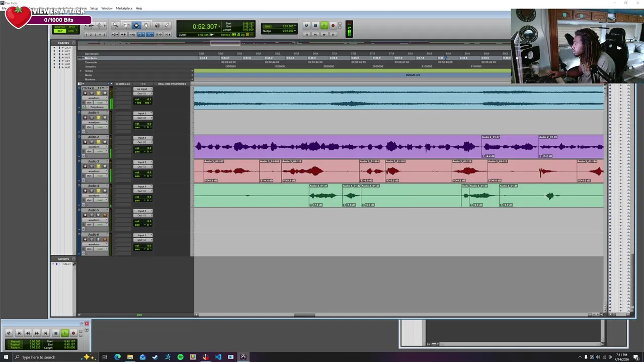Pick the Grabber hand tool
644x362 pixels.
pyautogui.click(x=146, y=25)
